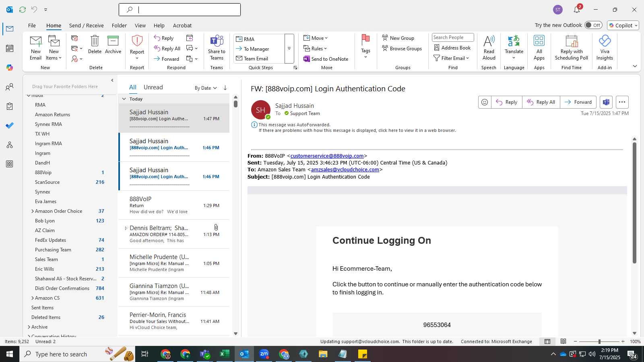Open Excel from the taskbar
Image resolution: width=644 pixels, height=362 pixels.
[x=224, y=354]
